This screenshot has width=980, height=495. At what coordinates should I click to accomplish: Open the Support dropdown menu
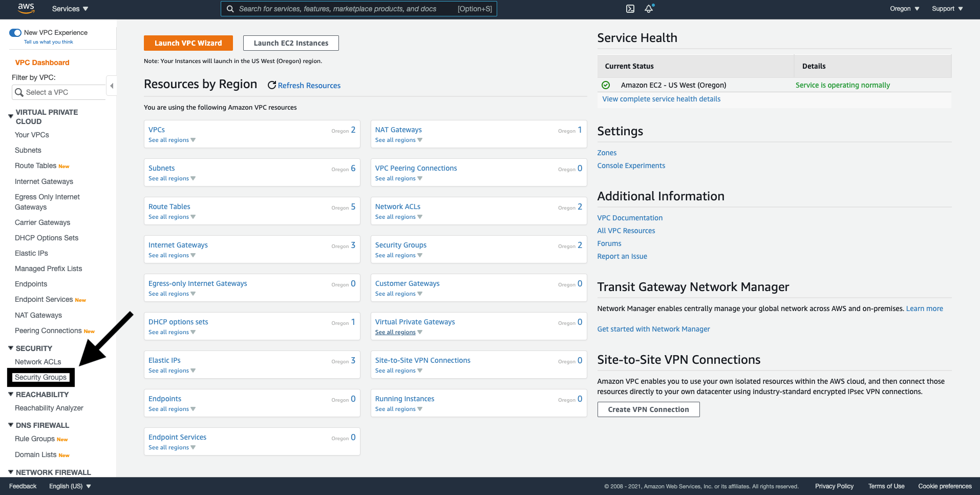pos(947,9)
